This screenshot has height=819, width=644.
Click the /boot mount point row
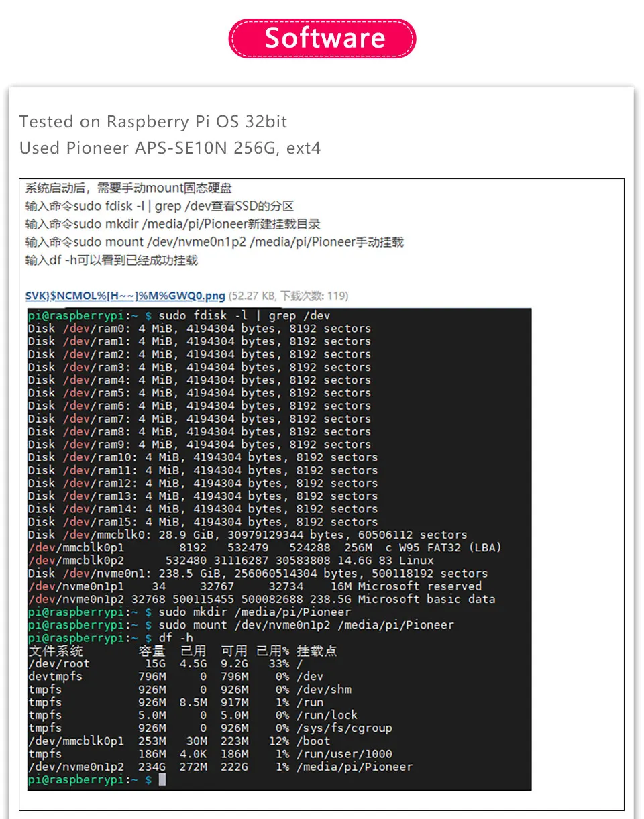(313, 741)
